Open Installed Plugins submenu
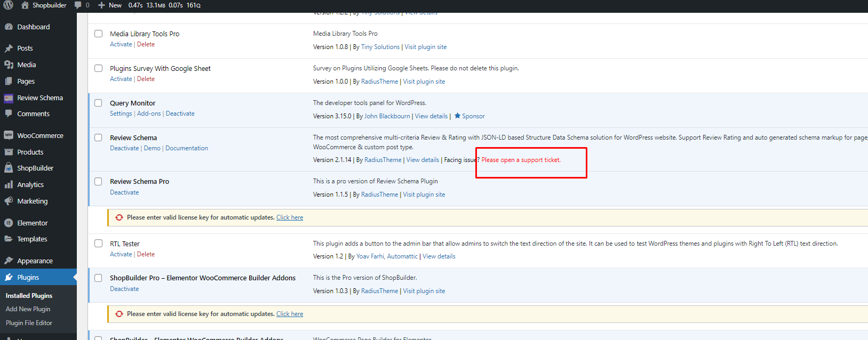This screenshot has width=868, height=340. click(x=29, y=296)
